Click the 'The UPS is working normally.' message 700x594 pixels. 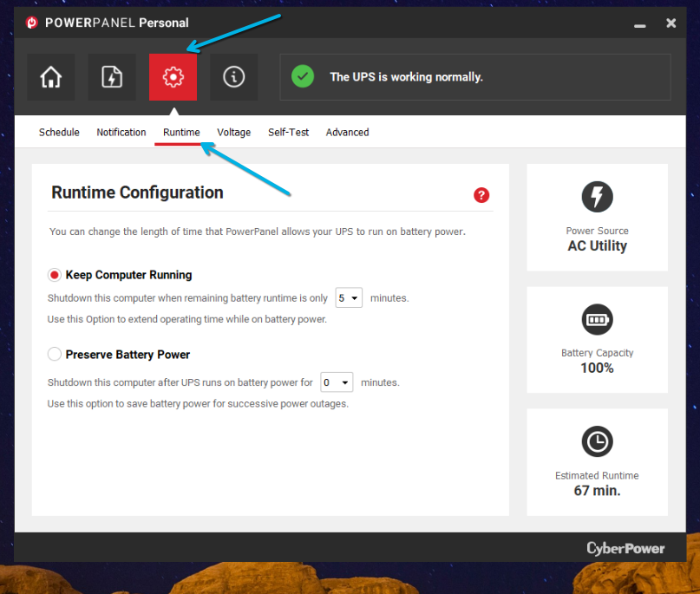click(x=406, y=77)
